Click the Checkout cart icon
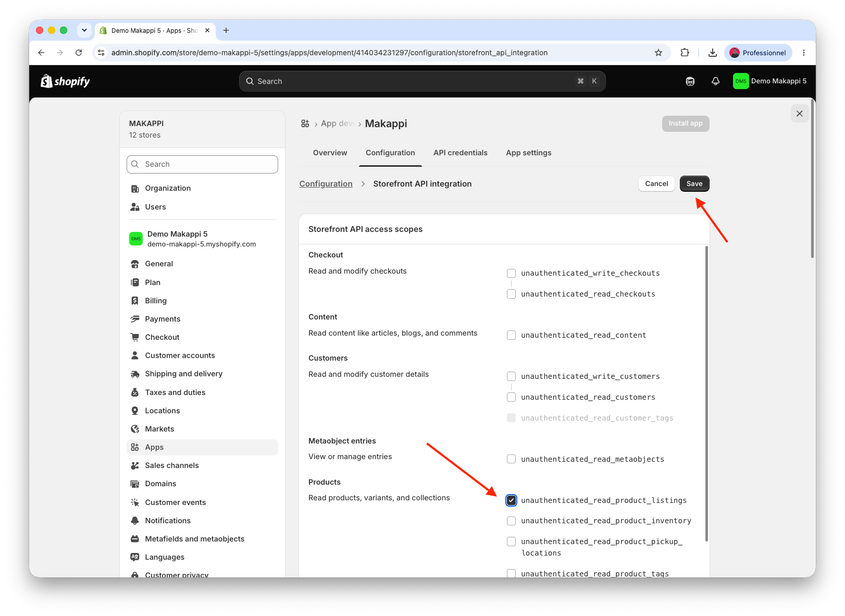The width and height of the screenshot is (845, 616). point(135,337)
